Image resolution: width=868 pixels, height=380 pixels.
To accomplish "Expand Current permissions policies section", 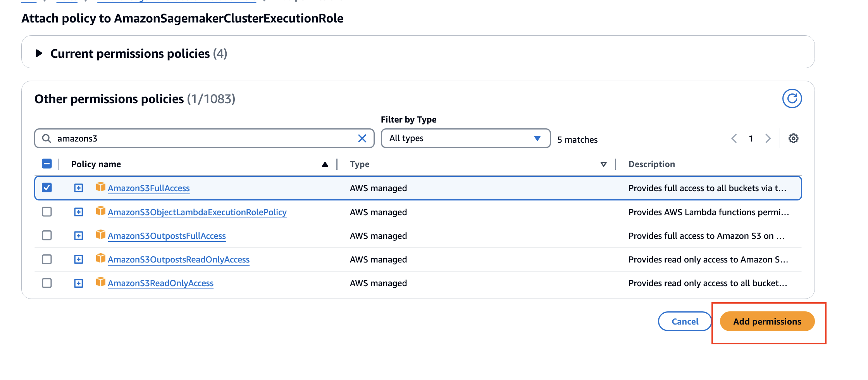I will pyautogui.click(x=39, y=53).
